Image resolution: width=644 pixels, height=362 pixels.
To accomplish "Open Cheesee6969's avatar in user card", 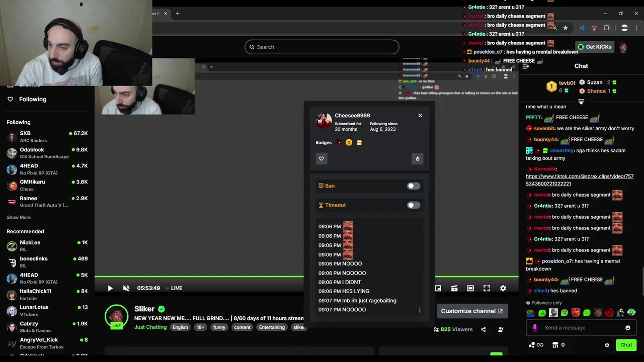I will pyautogui.click(x=324, y=121).
